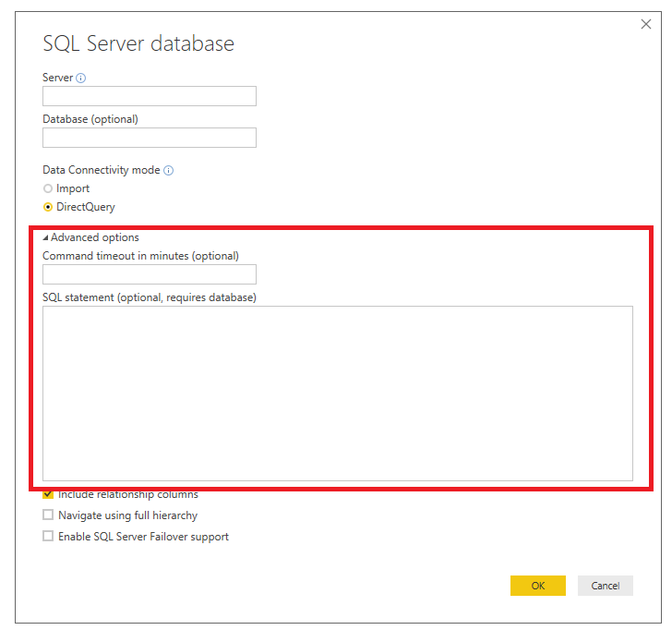This screenshot has width=672, height=630.
Task: Collapse the Advanced options section
Action: click(45, 237)
